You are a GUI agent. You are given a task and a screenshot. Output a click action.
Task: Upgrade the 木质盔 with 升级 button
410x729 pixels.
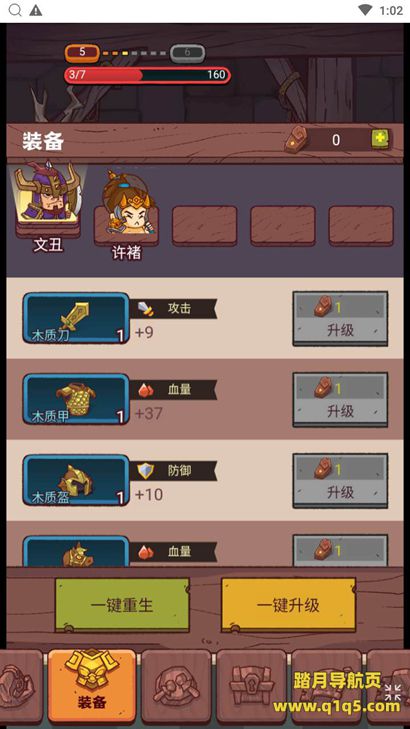[340, 480]
